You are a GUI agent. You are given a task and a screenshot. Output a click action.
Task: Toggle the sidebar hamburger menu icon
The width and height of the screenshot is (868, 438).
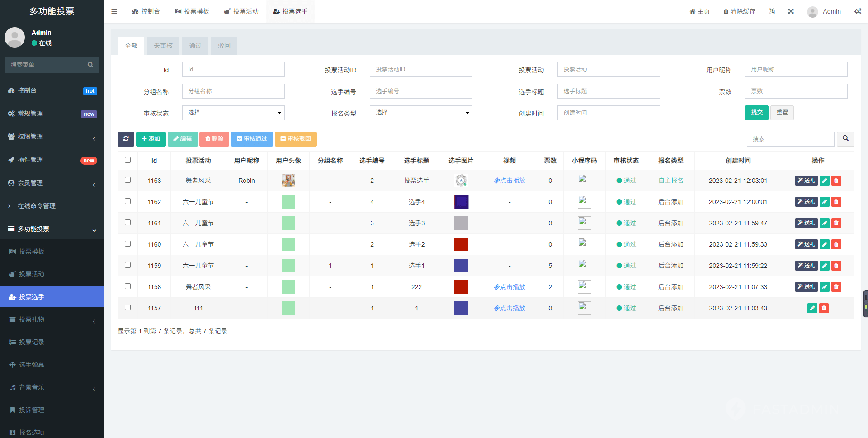(x=114, y=11)
